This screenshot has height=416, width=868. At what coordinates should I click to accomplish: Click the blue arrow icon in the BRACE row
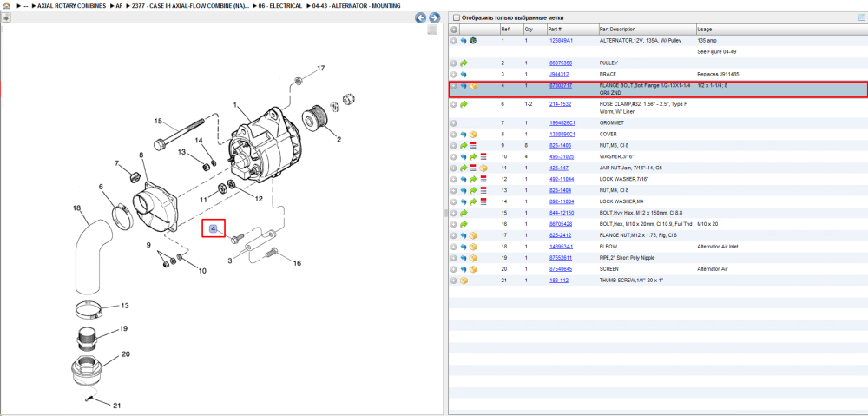464,74
